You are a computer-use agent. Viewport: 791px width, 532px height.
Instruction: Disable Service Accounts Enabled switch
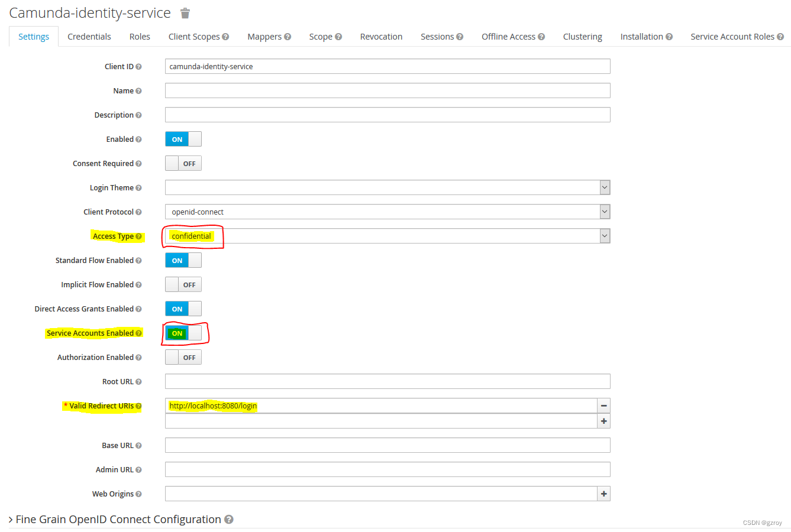point(183,333)
